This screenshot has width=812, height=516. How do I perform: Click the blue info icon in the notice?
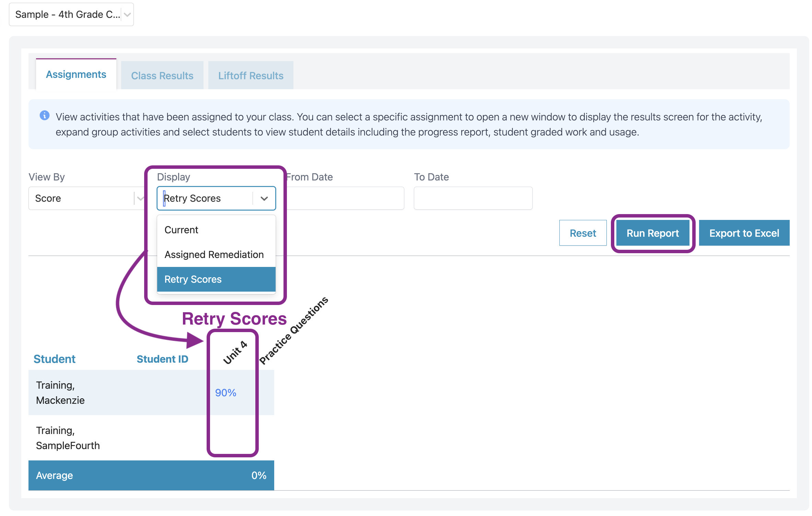[45, 115]
